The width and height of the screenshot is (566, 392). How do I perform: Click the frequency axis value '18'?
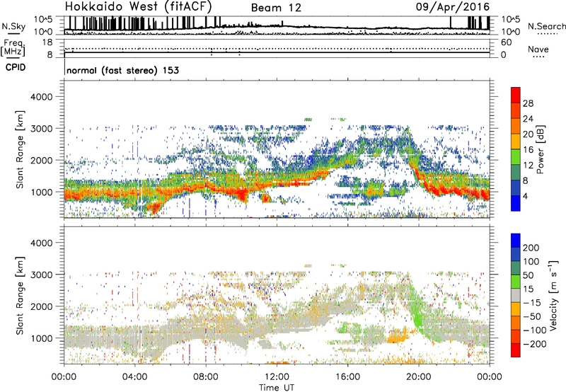47,42
